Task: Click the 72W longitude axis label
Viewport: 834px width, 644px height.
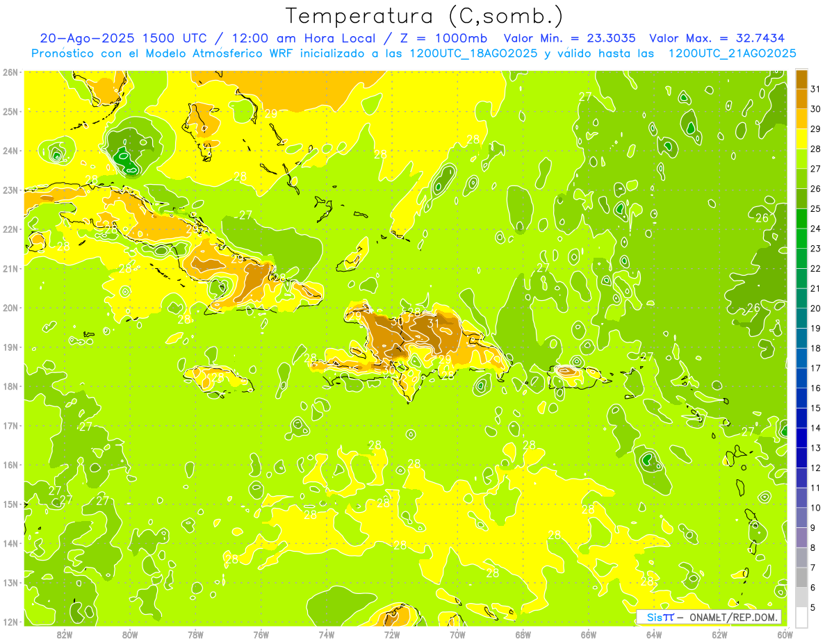Action: (392, 634)
